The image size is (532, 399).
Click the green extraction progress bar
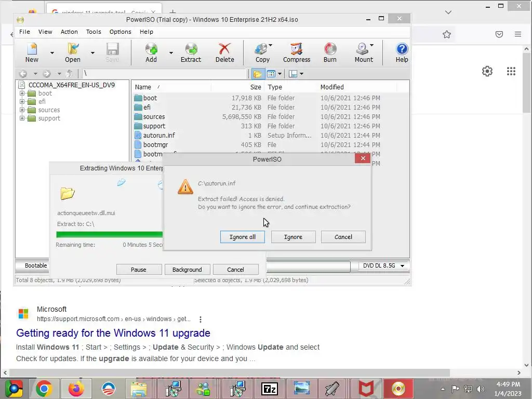click(x=109, y=234)
